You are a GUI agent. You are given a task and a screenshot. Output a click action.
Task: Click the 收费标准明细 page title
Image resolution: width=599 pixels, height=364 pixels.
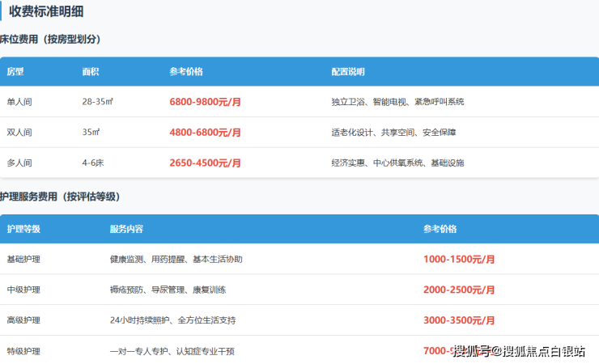tap(45, 12)
